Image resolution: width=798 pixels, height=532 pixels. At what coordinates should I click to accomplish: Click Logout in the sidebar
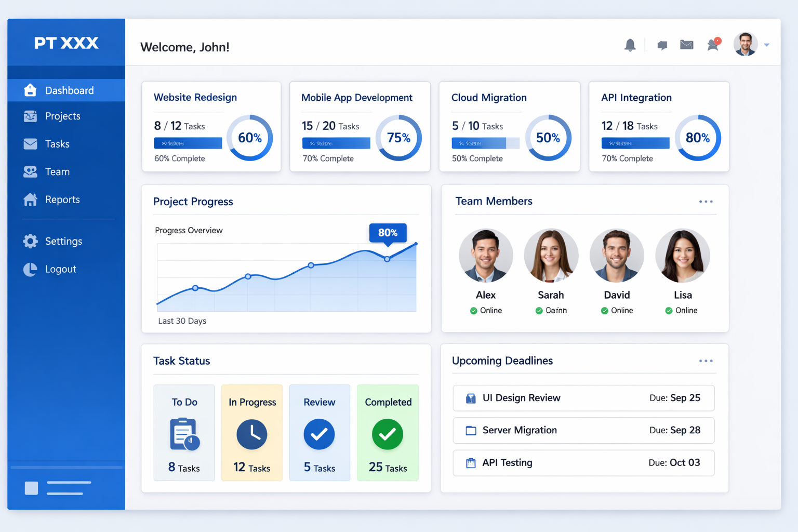click(60, 269)
